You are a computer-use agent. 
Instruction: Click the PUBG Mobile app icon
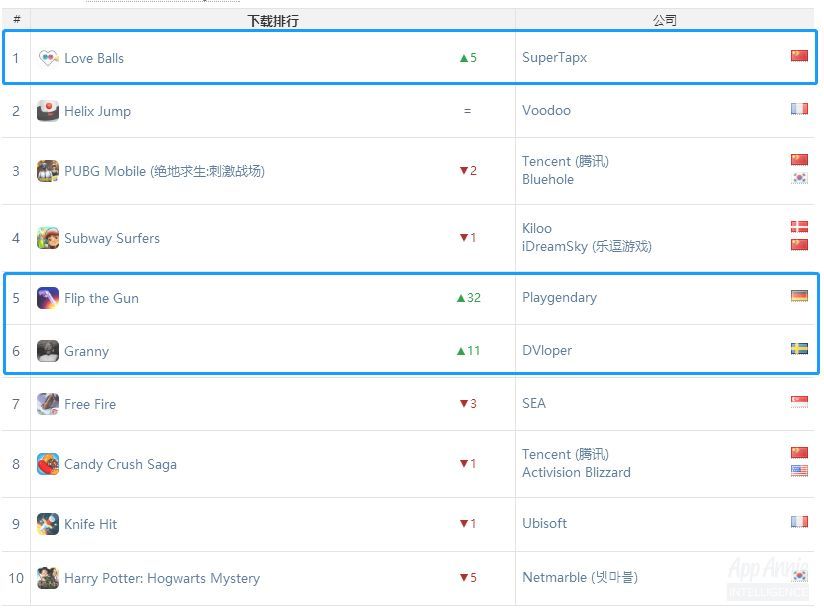click(x=48, y=171)
